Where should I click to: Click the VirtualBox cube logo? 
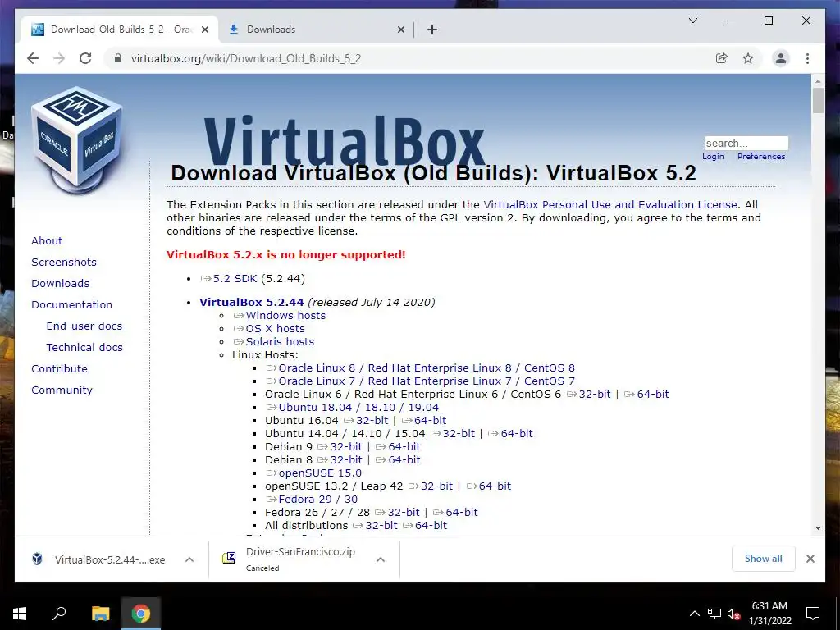[x=76, y=140]
